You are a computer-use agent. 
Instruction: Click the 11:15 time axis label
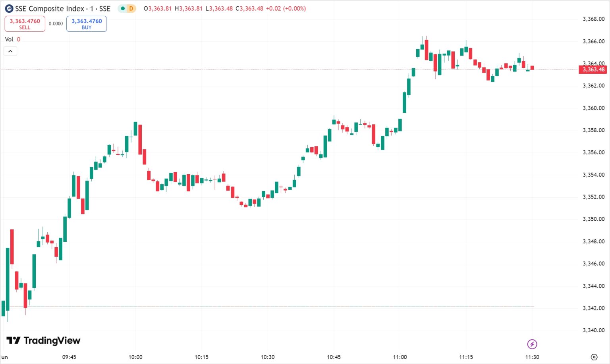tap(466, 357)
